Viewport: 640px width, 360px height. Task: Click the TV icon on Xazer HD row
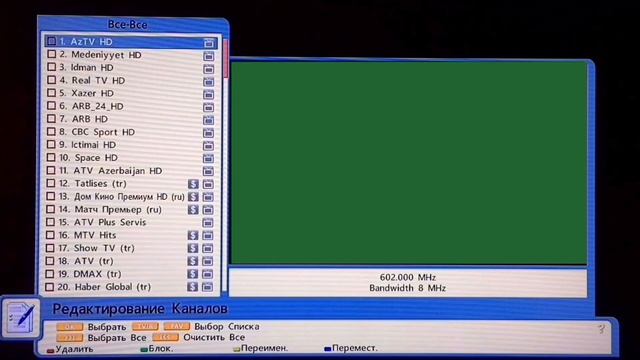209,95
